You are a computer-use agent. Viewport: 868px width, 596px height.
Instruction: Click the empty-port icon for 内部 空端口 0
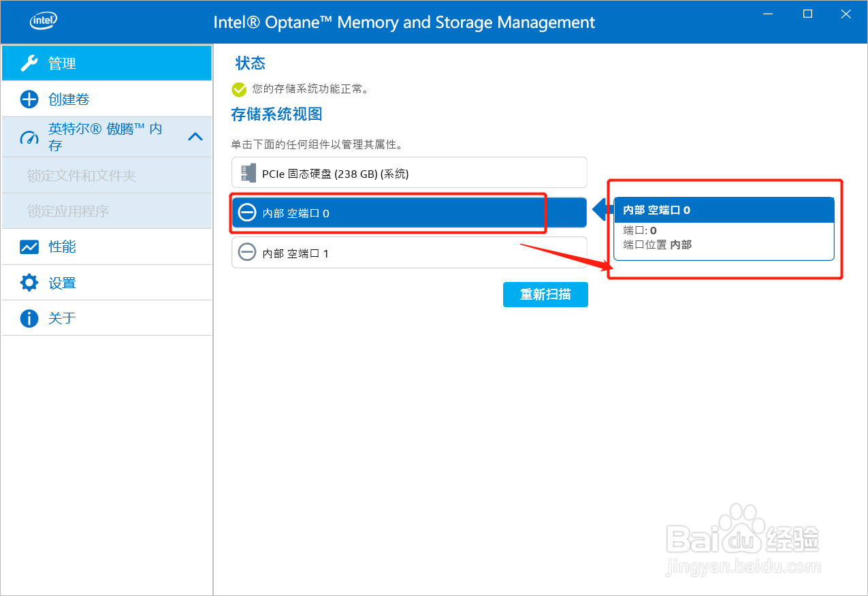[247, 213]
